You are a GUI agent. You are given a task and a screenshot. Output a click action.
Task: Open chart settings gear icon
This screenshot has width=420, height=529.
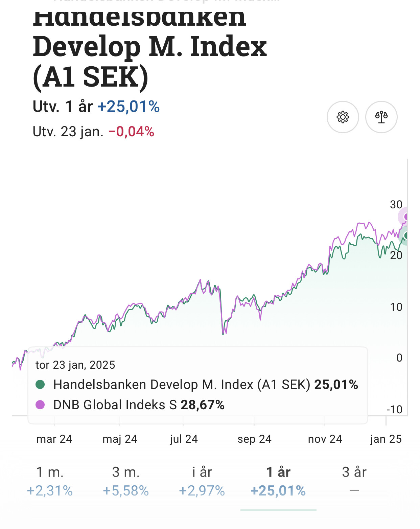343,117
